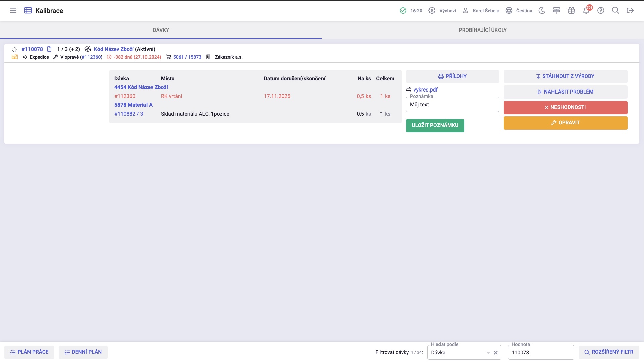Open the Čeština language selector
Screen dimensions: 644x363
click(x=519, y=11)
